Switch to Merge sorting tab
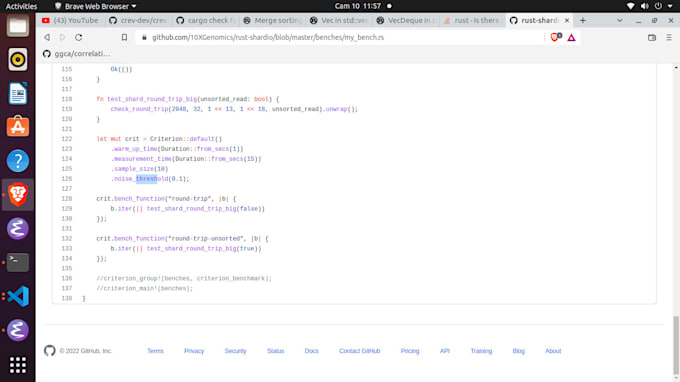The height and width of the screenshot is (382, 680). point(273,20)
